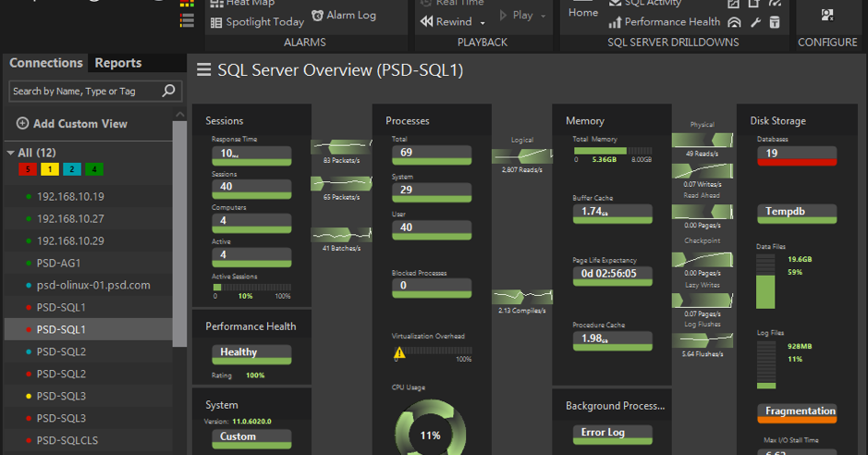Filter by the yellow 1 status badge
The height and width of the screenshot is (455, 868).
(x=50, y=169)
